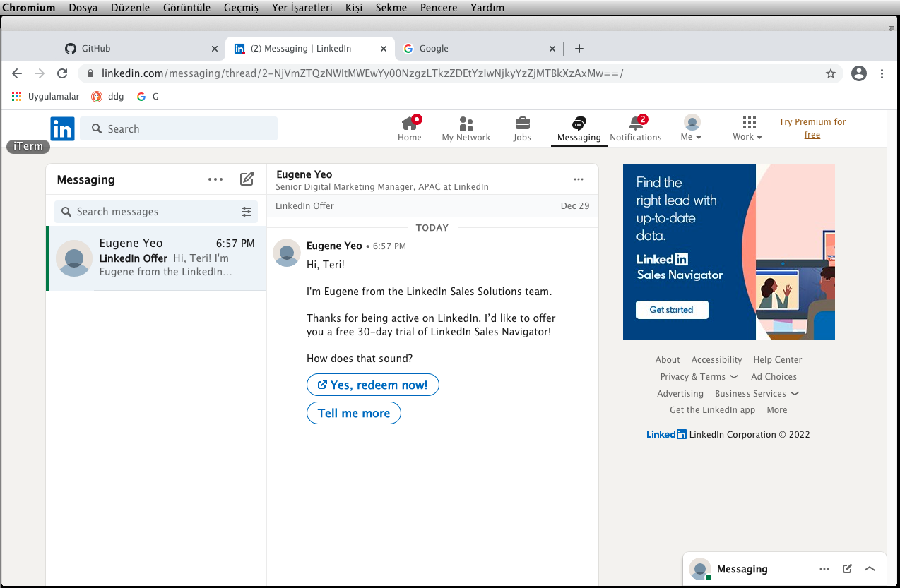Go back in browser history

tap(17, 73)
